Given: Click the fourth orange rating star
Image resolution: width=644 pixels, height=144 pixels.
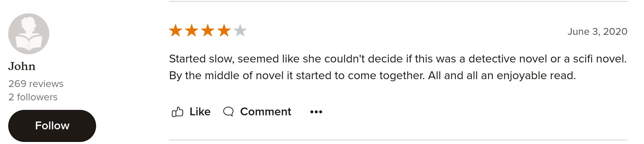Looking at the screenshot, I should (224, 31).
